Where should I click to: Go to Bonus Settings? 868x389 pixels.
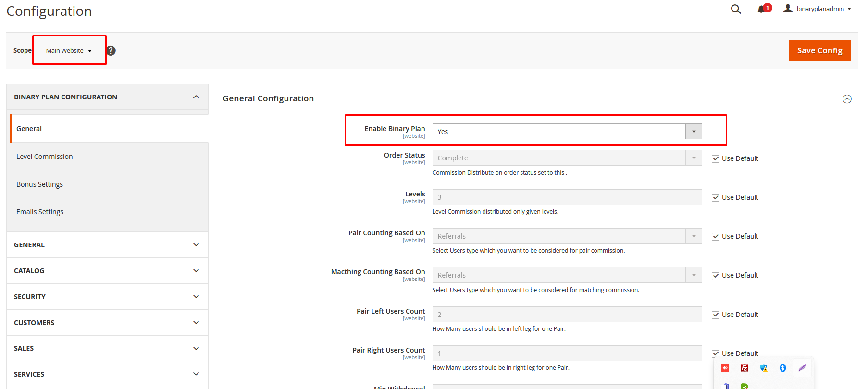click(x=40, y=184)
